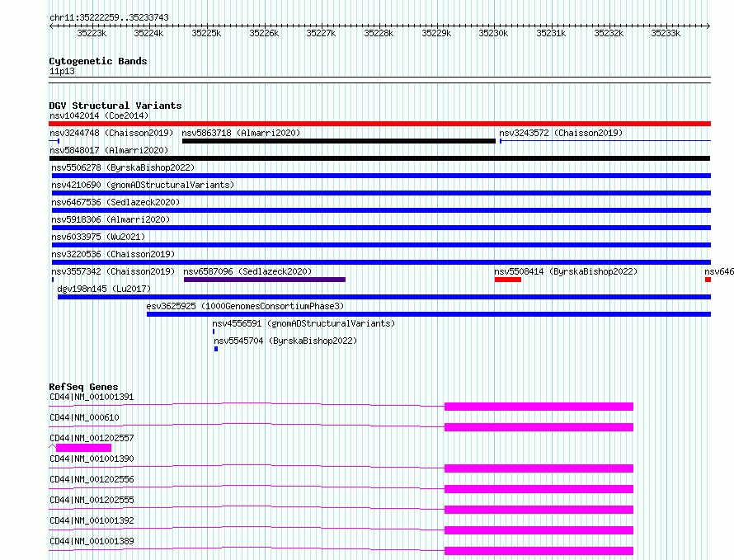Open the CD44|NM_001001390 transcript label

tap(92, 459)
